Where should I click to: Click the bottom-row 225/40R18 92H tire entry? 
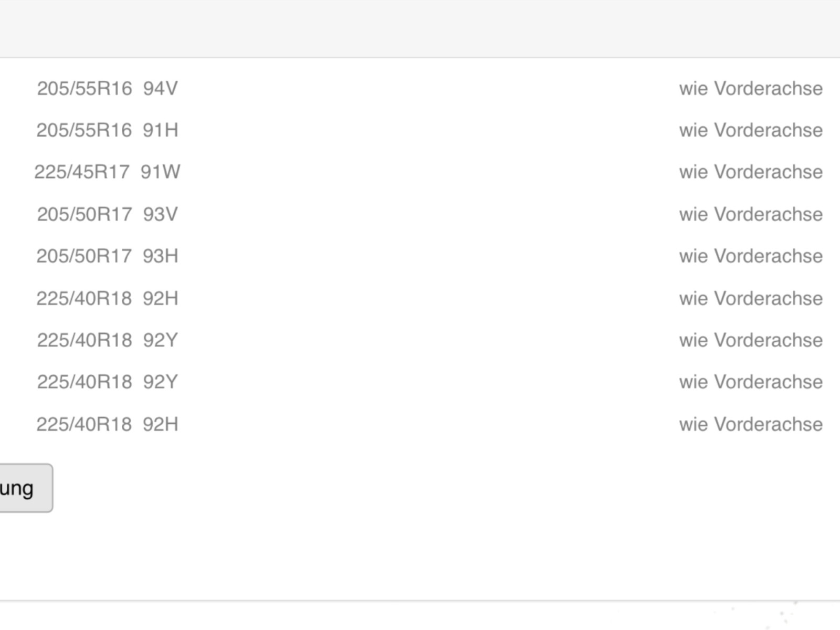pos(107,424)
